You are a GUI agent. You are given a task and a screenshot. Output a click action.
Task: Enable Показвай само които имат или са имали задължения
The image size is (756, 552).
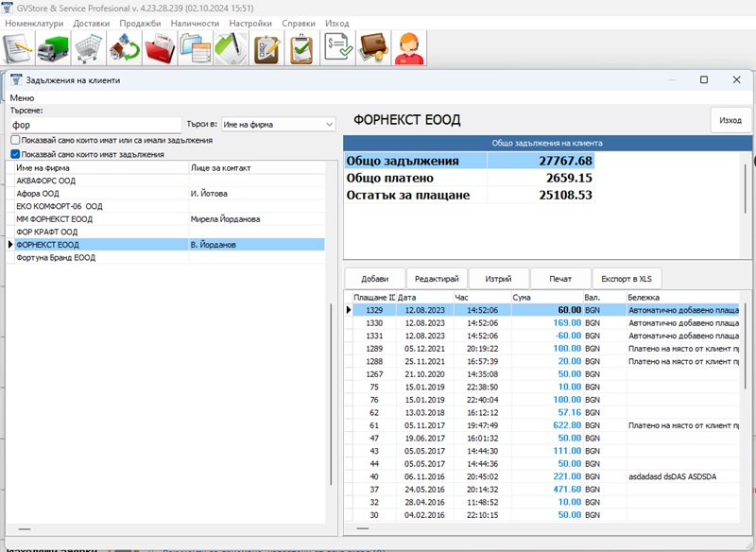coord(15,140)
